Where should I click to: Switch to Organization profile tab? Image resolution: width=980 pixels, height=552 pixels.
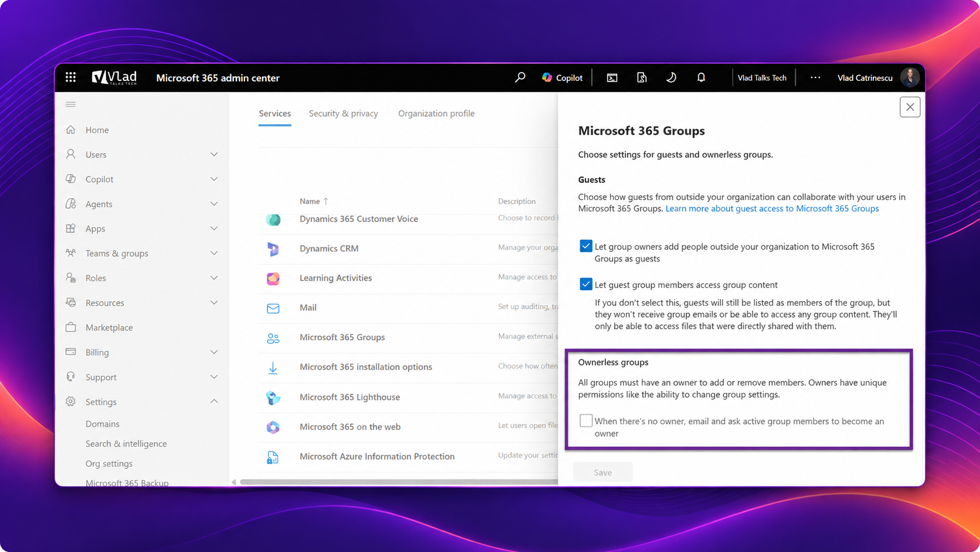point(437,113)
